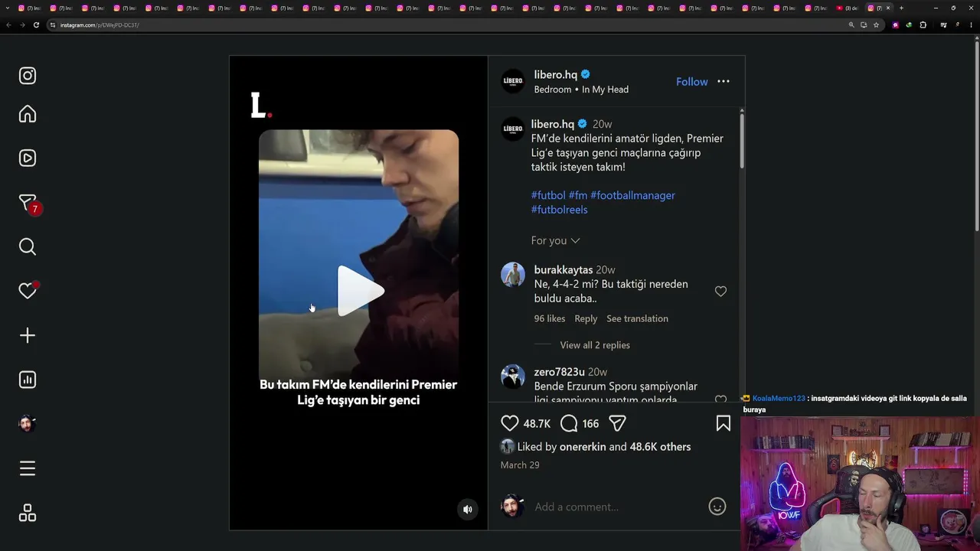This screenshot has height=551, width=980.
Task: Open the browser three-dot menu
Action: tap(972, 25)
